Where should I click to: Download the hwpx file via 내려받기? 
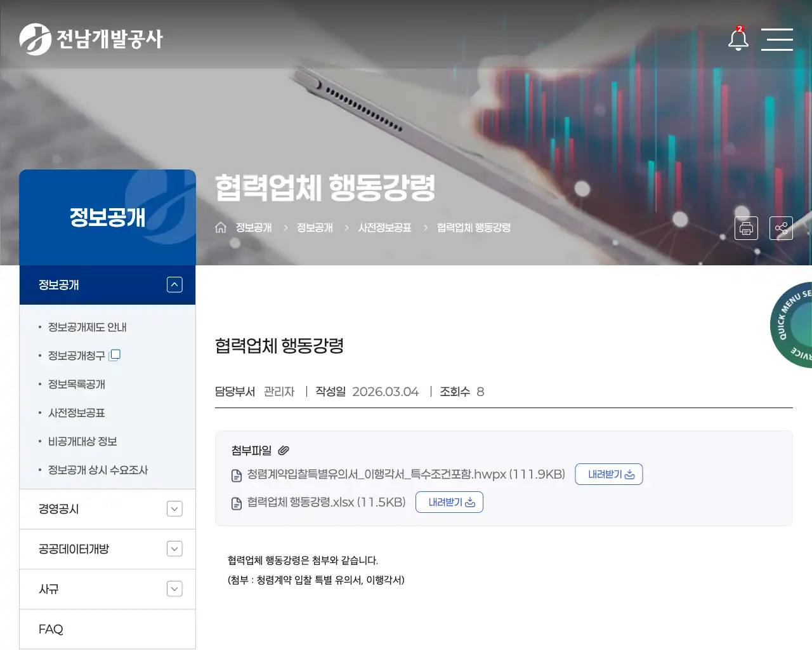coord(609,474)
